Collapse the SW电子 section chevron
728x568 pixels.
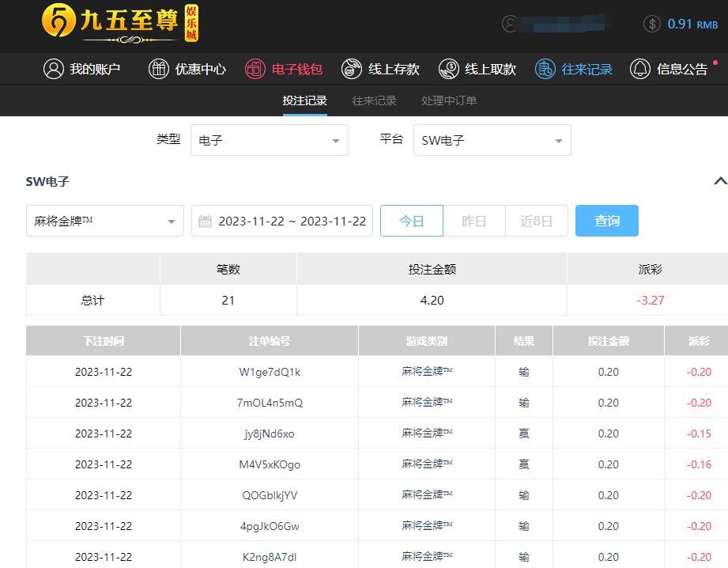pyautogui.click(x=719, y=181)
